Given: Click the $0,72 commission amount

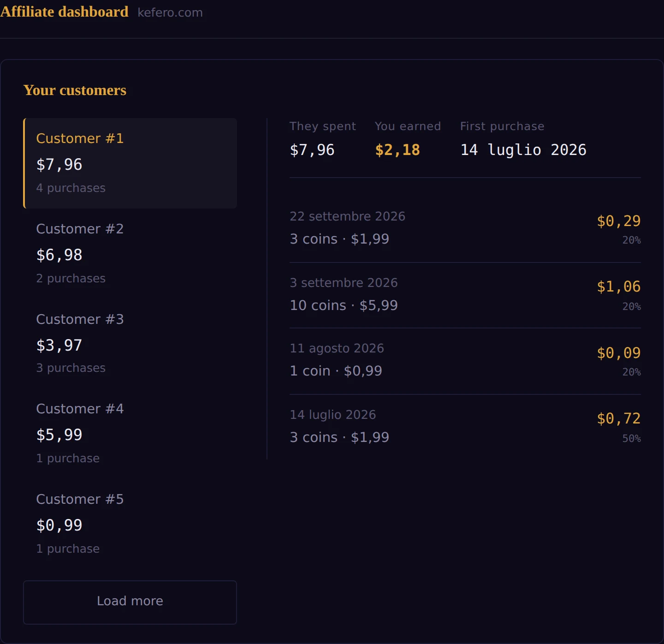Looking at the screenshot, I should point(619,418).
